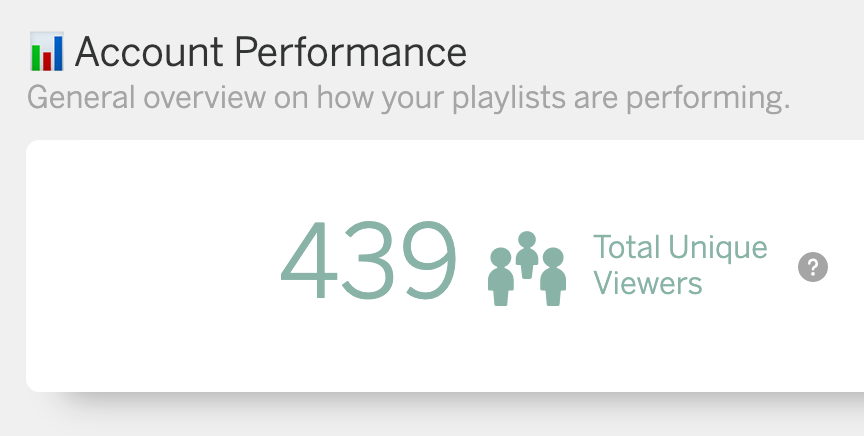The image size is (864, 436).
Task: Click the bar chart icon beside Account Performance
Action: click(47, 51)
